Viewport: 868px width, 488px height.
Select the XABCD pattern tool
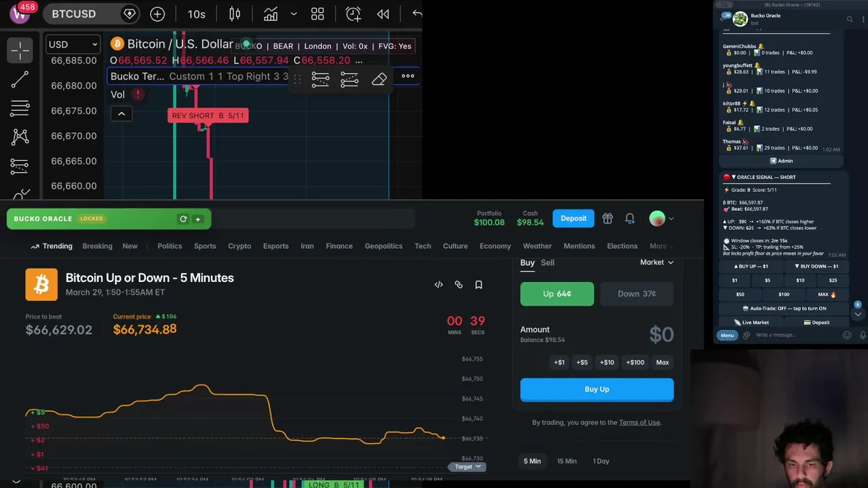(x=20, y=137)
